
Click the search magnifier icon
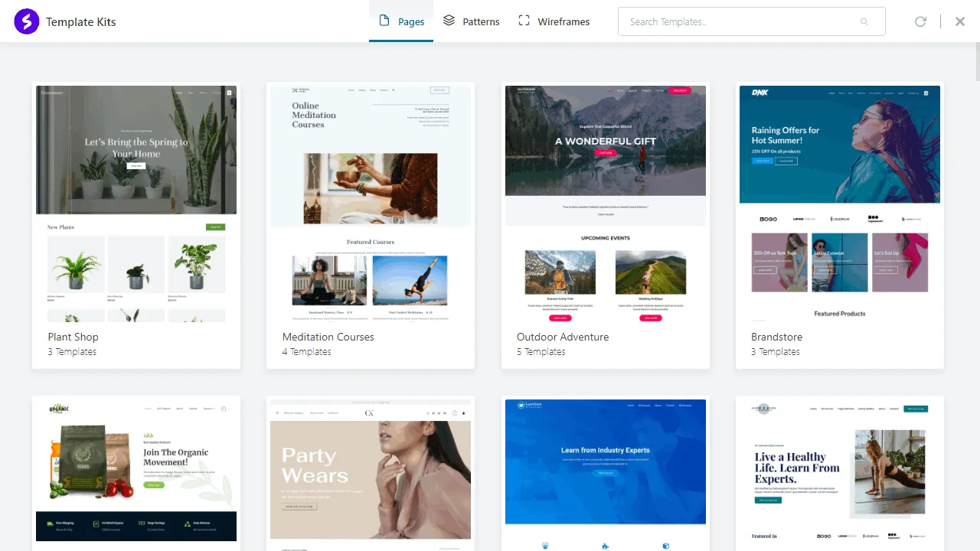click(x=864, y=21)
